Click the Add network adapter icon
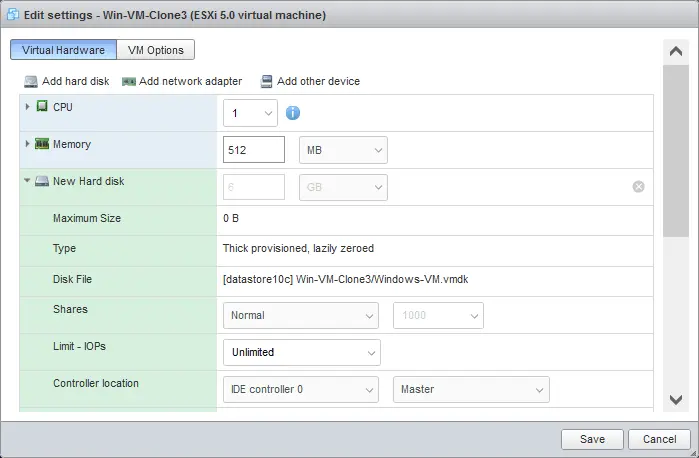This screenshot has width=699, height=458. [129, 82]
